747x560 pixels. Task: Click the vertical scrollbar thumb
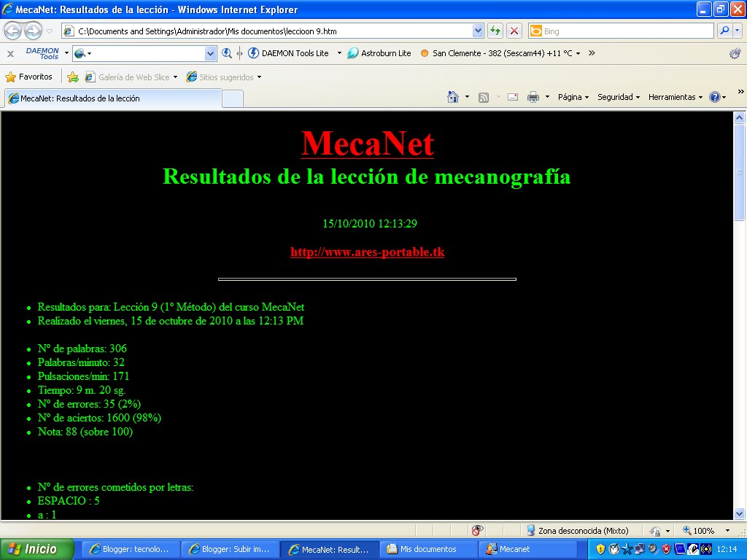point(740,172)
